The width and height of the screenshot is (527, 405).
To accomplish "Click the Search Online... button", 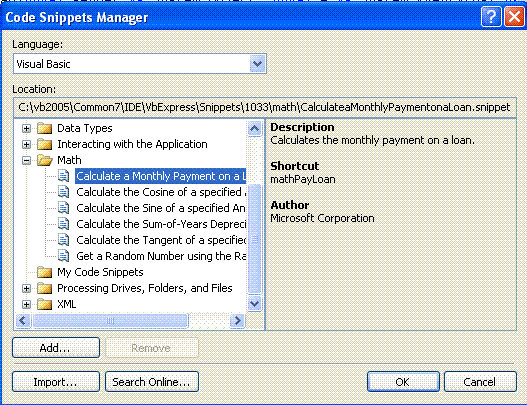I will tap(152, 382).
